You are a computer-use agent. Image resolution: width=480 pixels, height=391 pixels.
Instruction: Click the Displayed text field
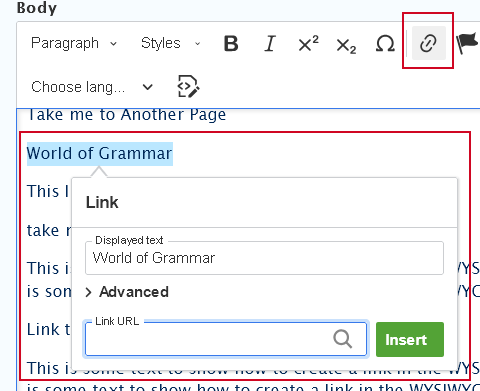[264, 258]
